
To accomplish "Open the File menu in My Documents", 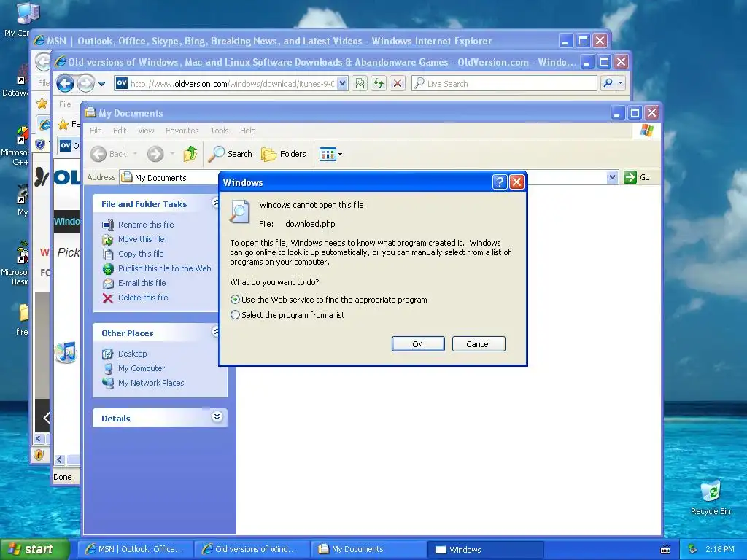I will pos(96,131).
